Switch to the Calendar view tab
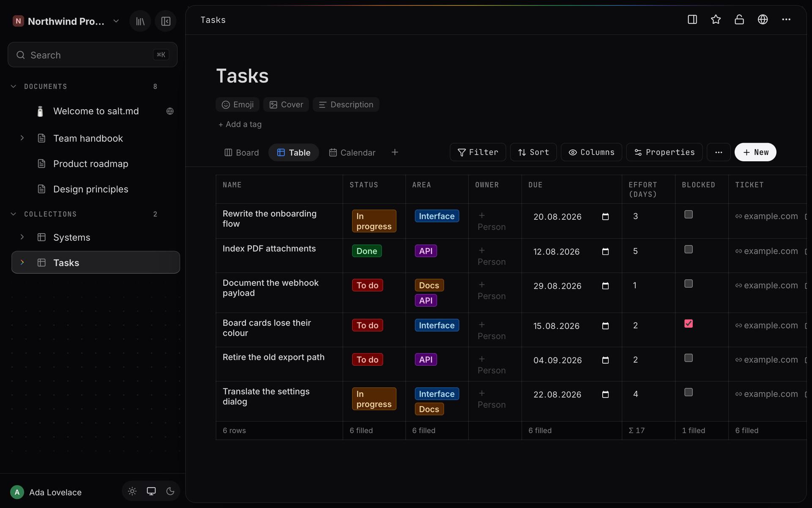This screenshot has height=508, width=812. (x=352, y=152)
